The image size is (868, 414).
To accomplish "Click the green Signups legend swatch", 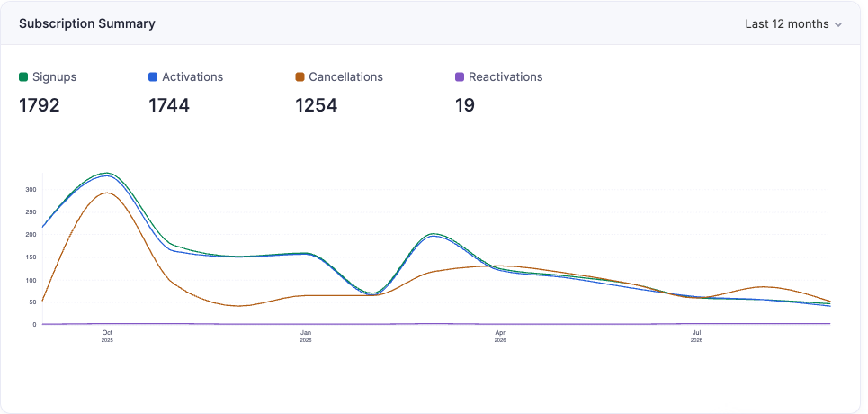I will pos(23,77).
